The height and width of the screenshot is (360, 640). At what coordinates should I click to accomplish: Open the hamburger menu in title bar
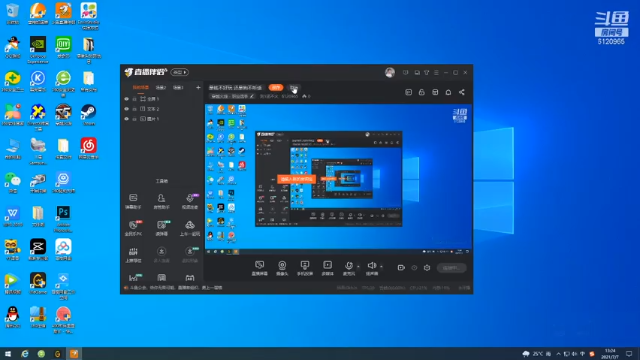[436, 73]
